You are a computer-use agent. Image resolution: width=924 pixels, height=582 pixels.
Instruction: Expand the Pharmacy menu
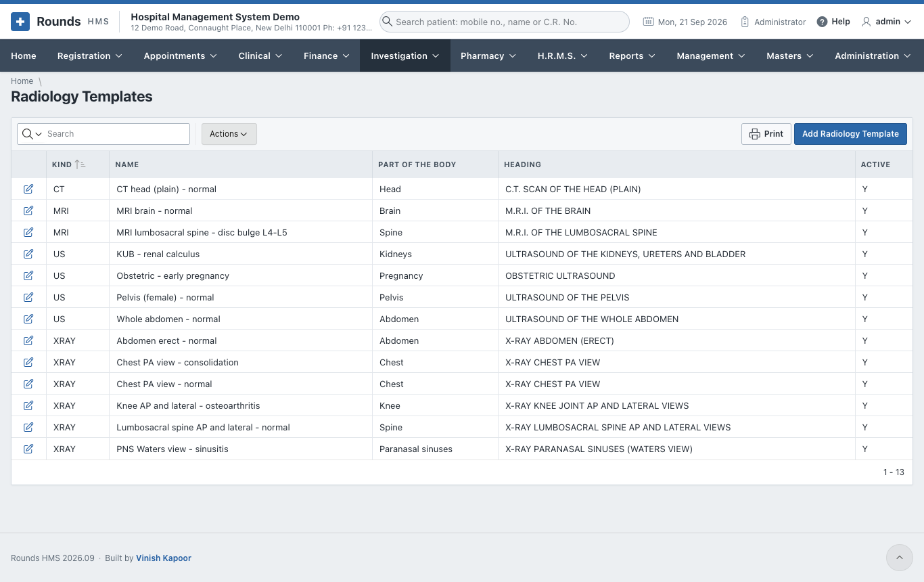point(488,55)
